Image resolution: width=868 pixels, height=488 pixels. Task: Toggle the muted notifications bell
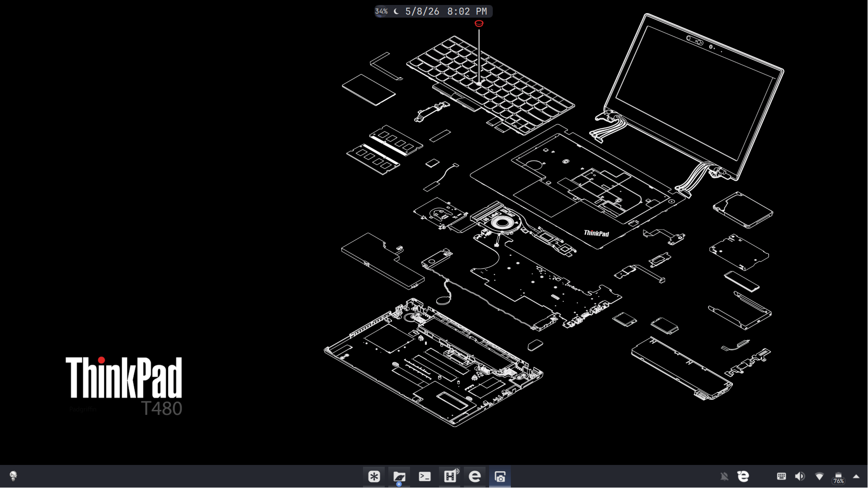pyautogui.click(x=724, y=476)
